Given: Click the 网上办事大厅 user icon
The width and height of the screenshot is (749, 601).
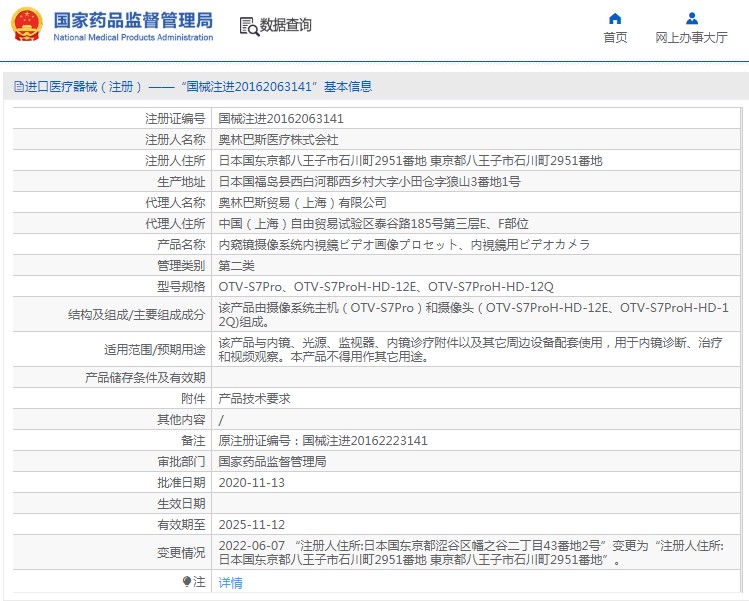Looking at the screenshot, I should click(x=692, y=19).
